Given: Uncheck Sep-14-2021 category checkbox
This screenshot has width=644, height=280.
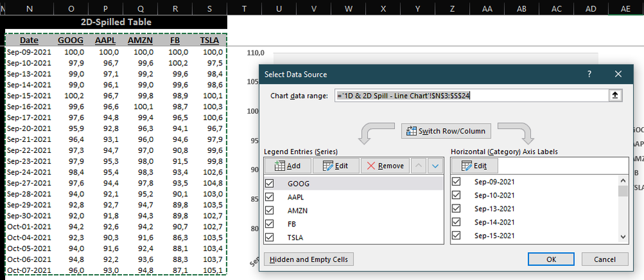Looking at the screenshot, I should [x=456, y=222].
